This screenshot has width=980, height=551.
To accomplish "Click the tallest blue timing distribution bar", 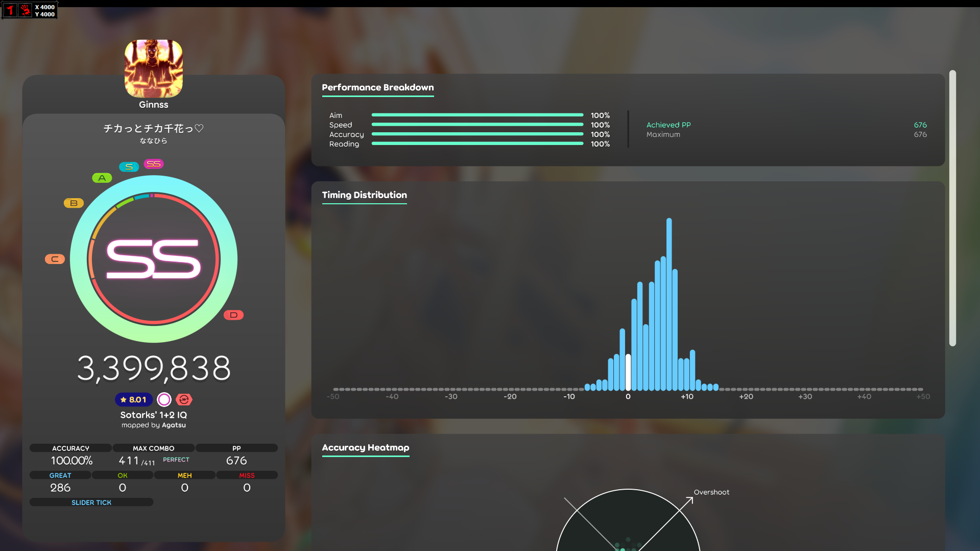I will coord(669,304).
